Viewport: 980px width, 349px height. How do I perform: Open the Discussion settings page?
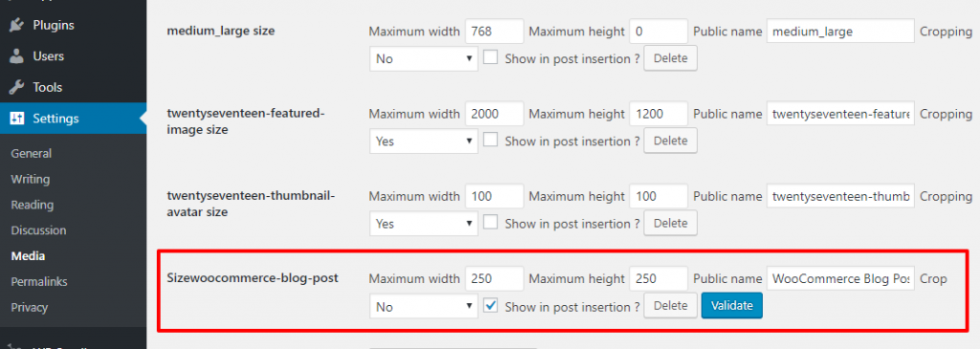tap(38, 230)
